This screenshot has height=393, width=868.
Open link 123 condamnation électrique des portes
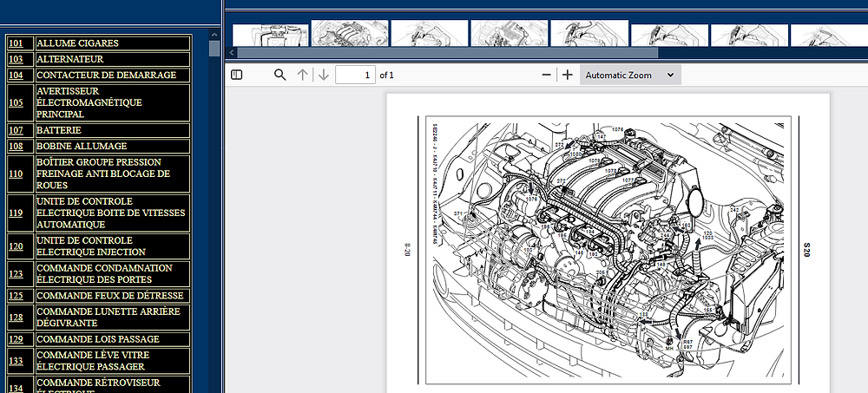pos(16,274)
